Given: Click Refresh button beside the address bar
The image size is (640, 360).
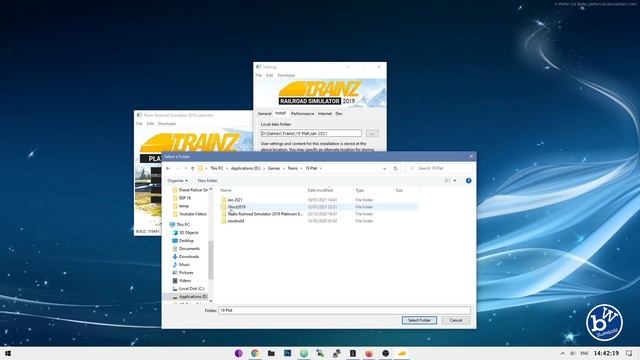Looking at the screenshot, I should pyautogui.click(x=395, y=168).
